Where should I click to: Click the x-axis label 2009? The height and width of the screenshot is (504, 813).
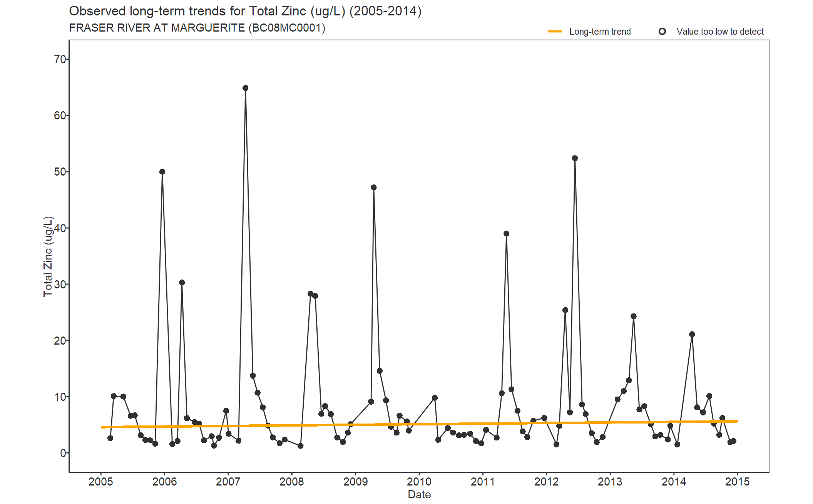(355, 482)
